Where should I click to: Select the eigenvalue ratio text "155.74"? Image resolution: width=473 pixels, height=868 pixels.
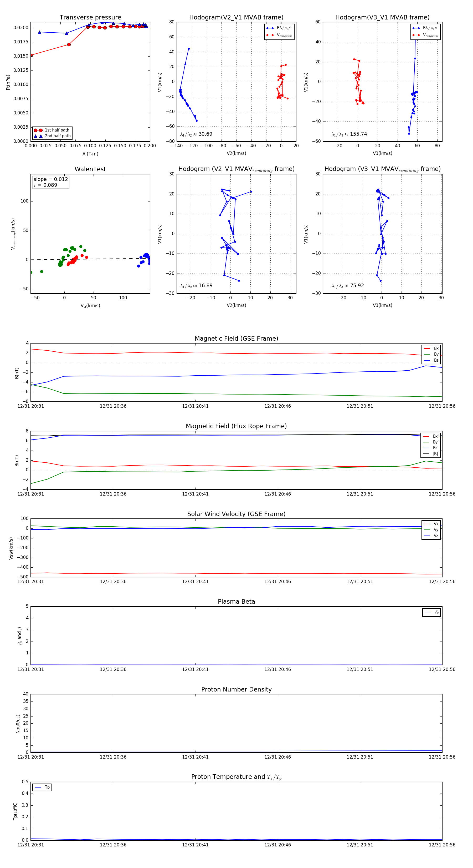358,134
